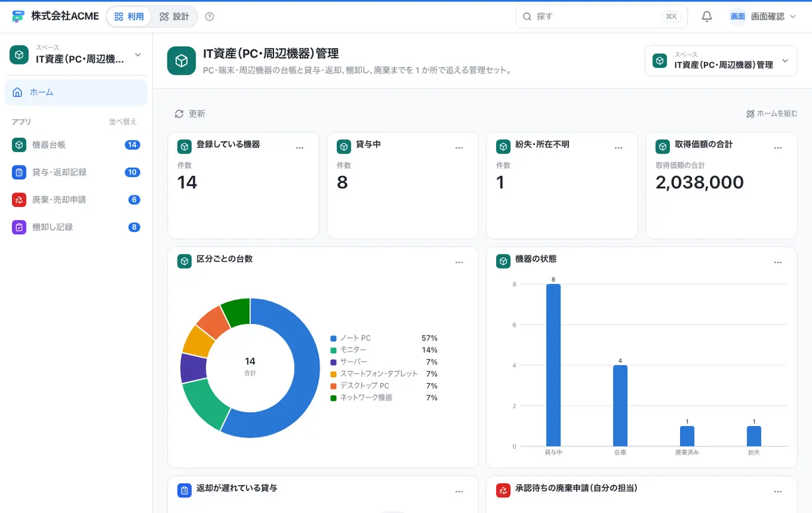Viewport: 812px width, 513px height.
Task: Click the 承認待ちの廃棄申請 card icon
Action: tap(503, 490)
